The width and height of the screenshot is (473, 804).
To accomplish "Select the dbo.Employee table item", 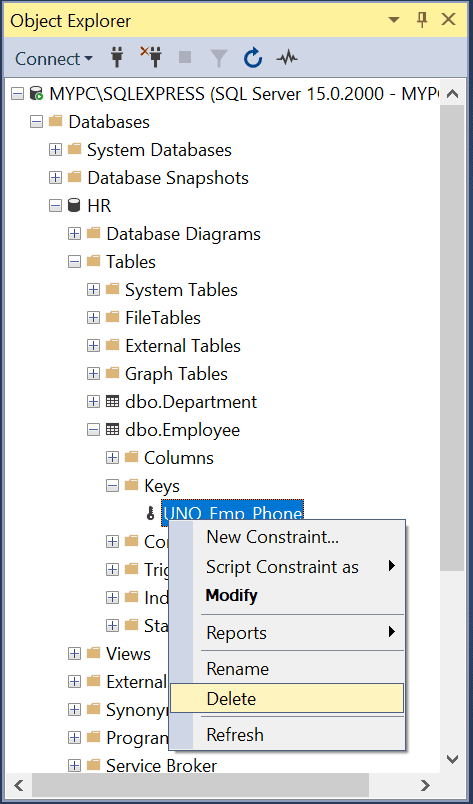I will point(182,430).
